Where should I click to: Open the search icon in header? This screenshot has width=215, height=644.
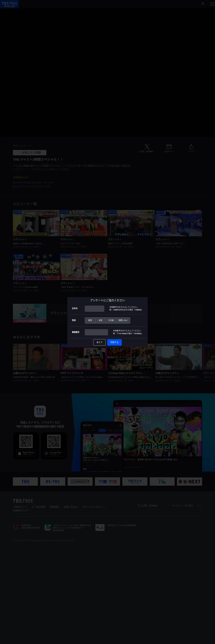point(203,4)
